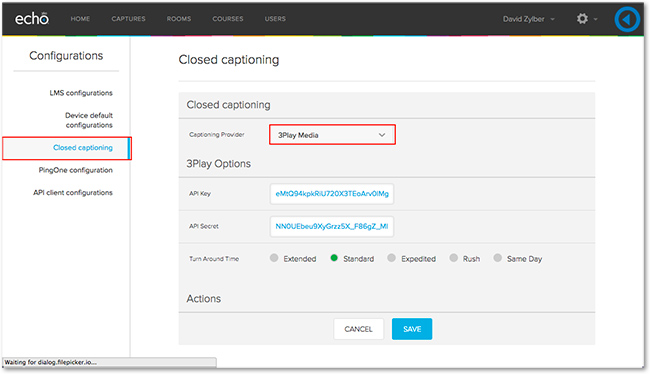This screenshot has width=650, height=374.
Task: Select Same Day turn around time
Action: (x=497, y=258)
